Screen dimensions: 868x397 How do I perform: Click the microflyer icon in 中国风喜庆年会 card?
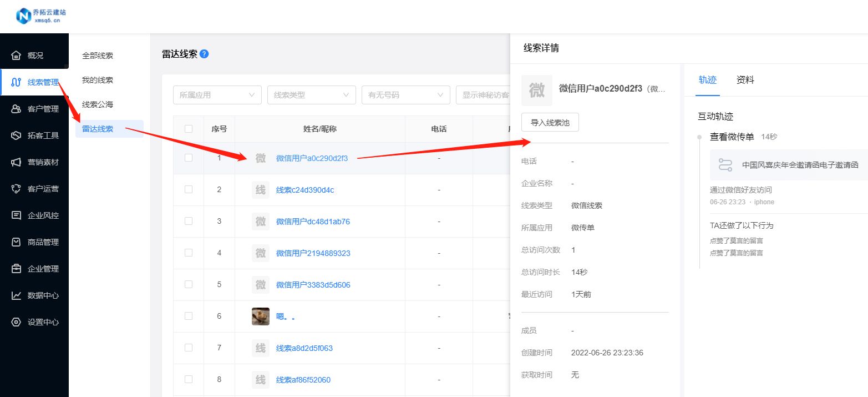pyautogui.click(x=725, y=165)
